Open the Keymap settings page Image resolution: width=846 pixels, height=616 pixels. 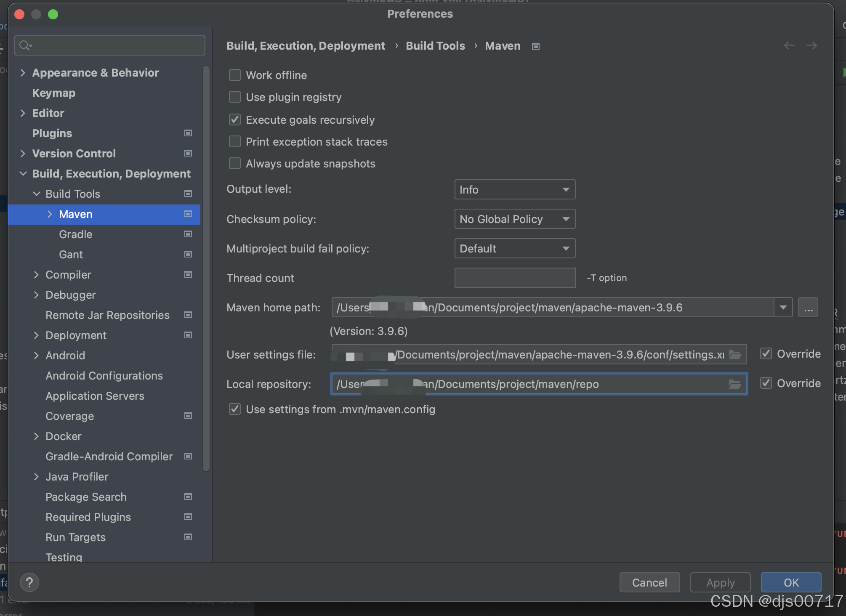54,93
